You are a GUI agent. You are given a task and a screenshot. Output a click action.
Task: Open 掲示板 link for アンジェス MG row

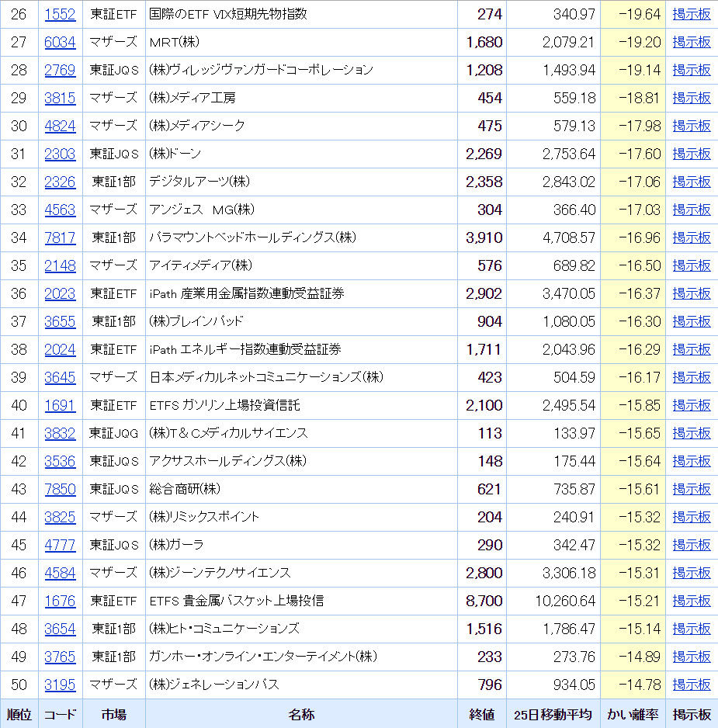click(692, 210)
